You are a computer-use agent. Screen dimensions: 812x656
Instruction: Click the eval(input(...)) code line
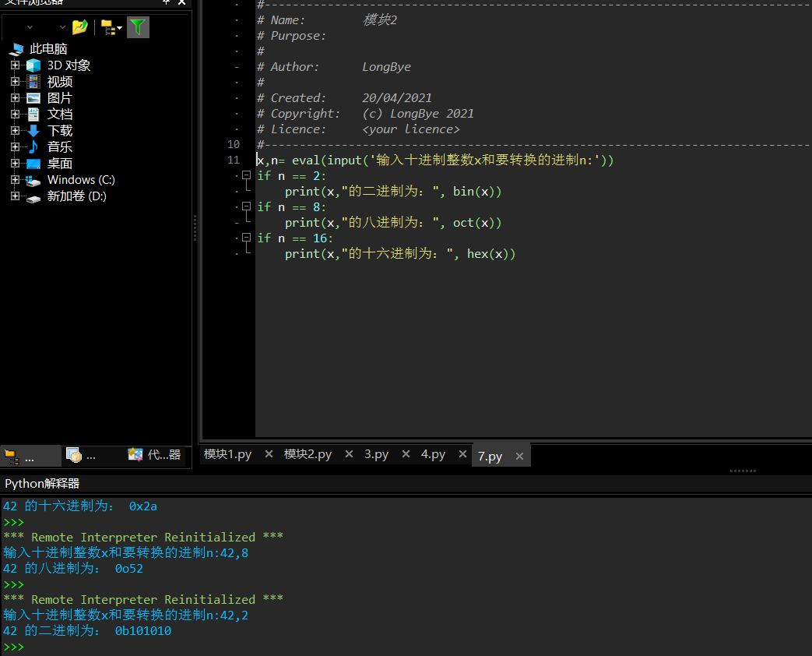click(435, 160)
